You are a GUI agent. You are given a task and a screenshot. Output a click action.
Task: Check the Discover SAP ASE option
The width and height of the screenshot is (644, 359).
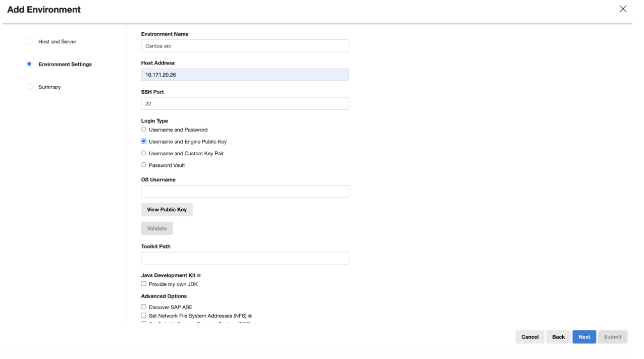point(144,307)
